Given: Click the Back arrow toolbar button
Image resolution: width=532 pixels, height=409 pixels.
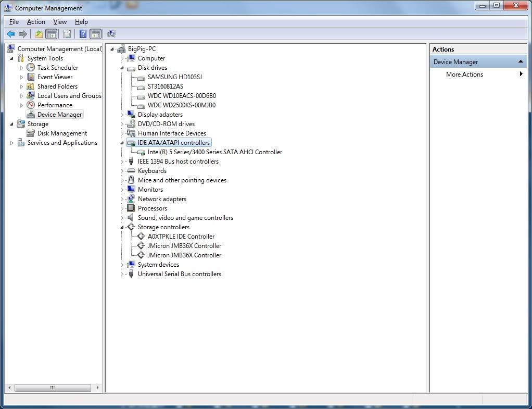Looking at the screenshot, I should (11, 34).
